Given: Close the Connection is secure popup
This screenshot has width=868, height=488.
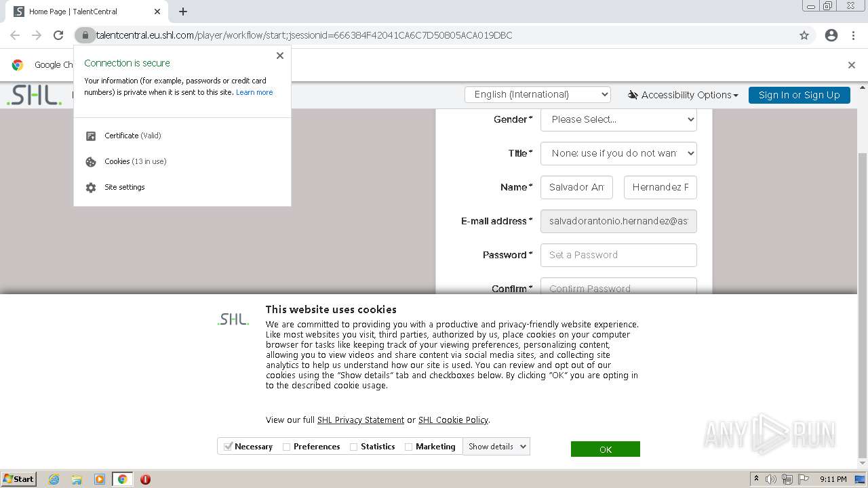Looking at the screenshot, I should click(x=280, y=56).
